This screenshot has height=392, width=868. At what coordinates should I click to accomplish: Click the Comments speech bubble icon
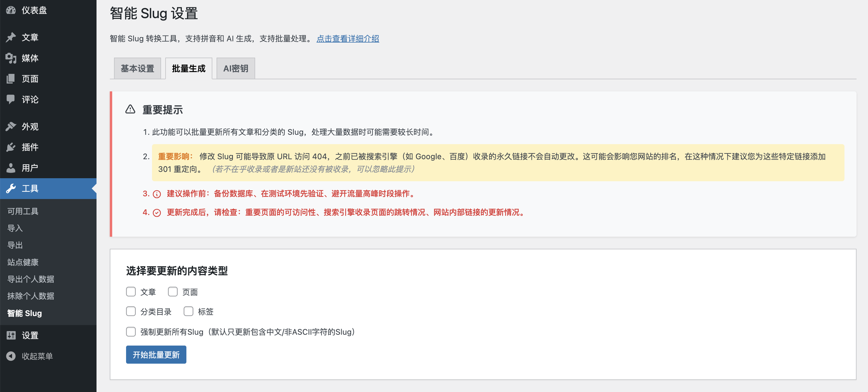pyautogui.click(x=11, y=99)
